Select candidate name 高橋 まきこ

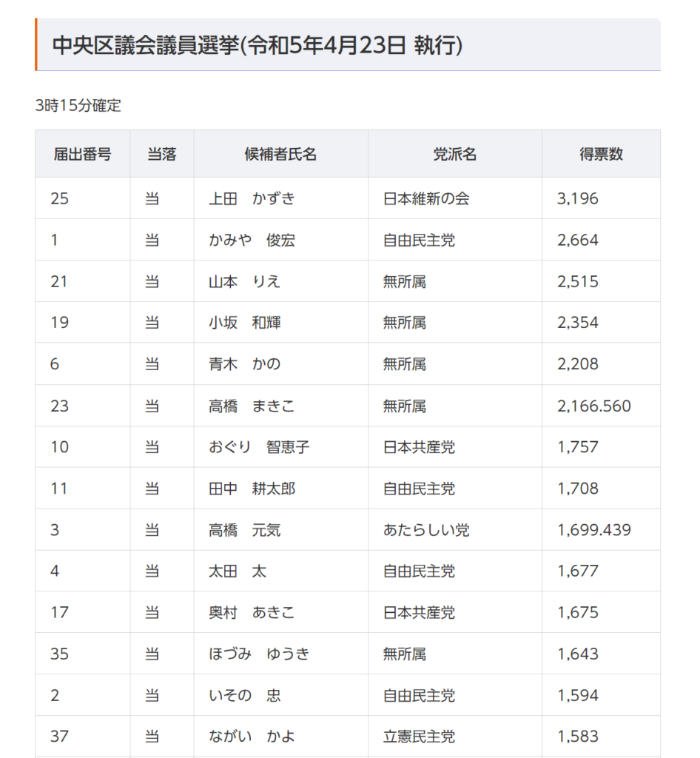tap(252, 406)
